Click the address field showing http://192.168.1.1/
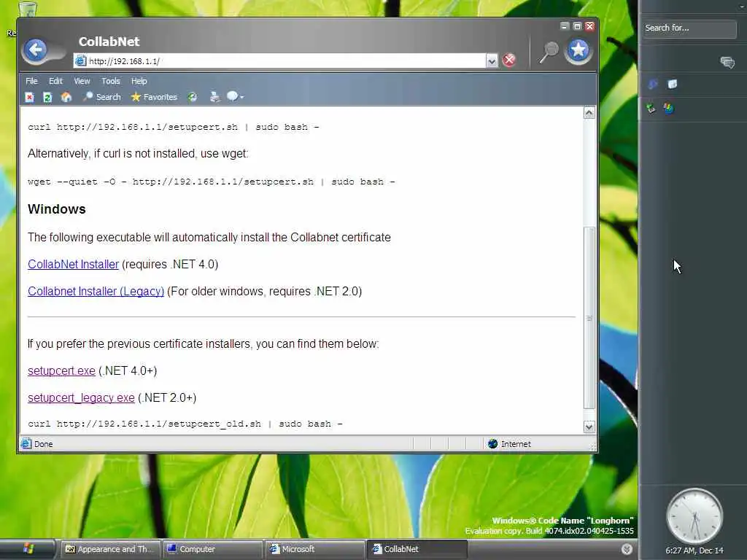This screenshot has width=747, height=560. click(286, 61)
